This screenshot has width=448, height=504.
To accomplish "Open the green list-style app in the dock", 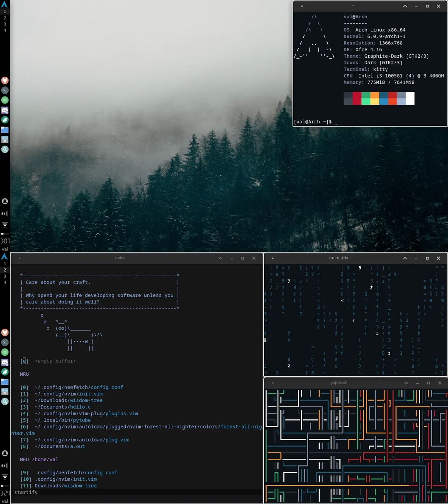I will coord(5,100).
